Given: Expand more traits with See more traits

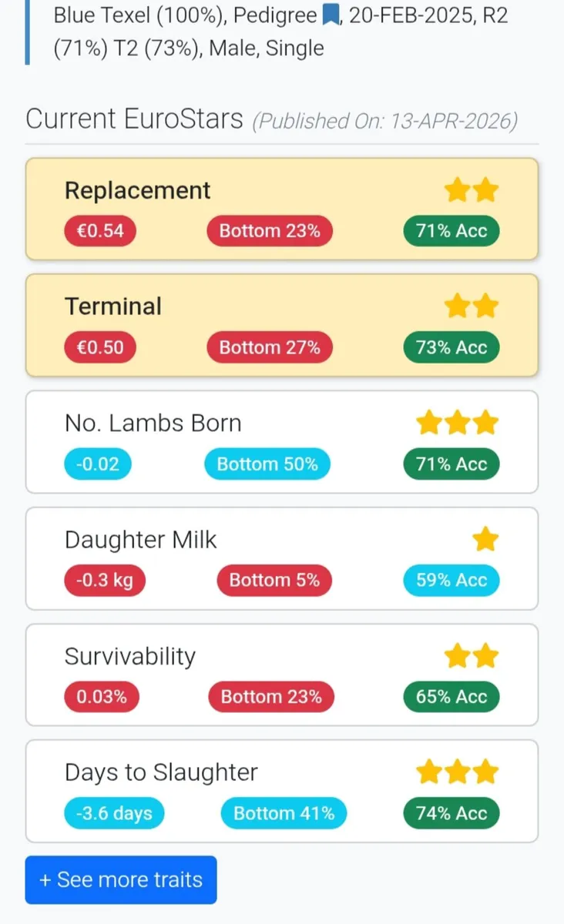Looking at the screenshot, I should pyautogui.click(x=121, y=879).
